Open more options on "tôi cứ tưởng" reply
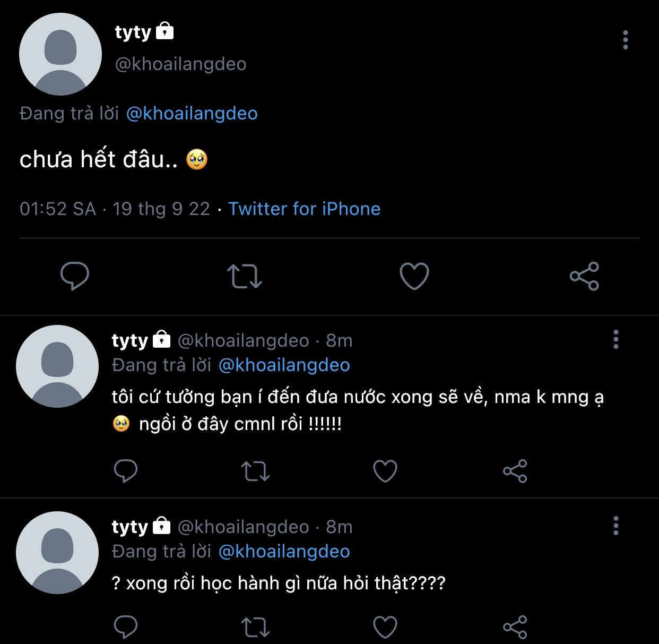The image size is (659, 644). (x=616, y=339)
